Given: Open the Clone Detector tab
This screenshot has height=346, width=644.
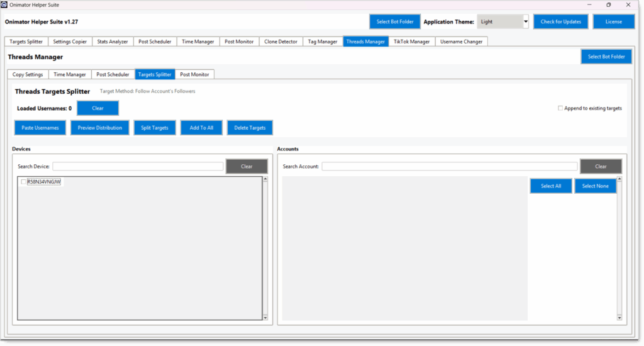Looking at the screenshot, I should [280, 42].
